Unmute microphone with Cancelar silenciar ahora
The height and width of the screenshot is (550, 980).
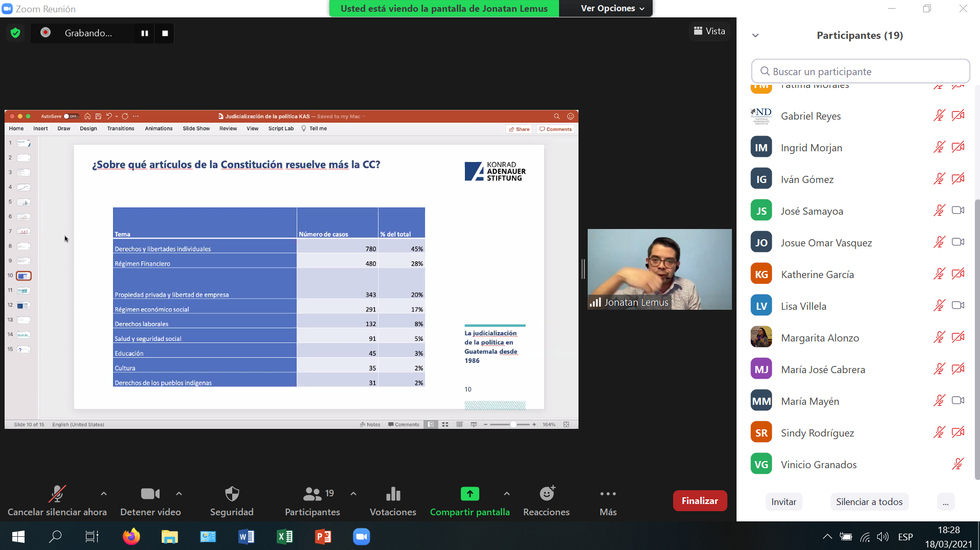point(57,494)
